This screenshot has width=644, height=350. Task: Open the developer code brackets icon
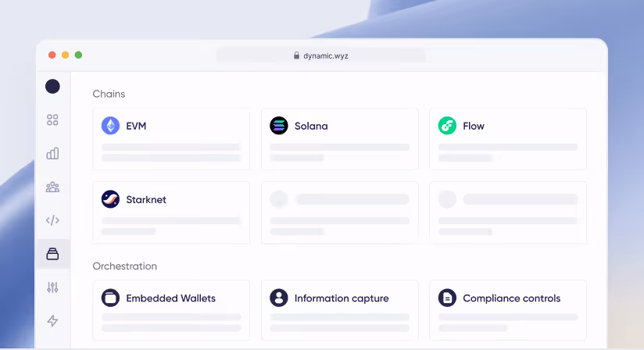click(52, 220)
